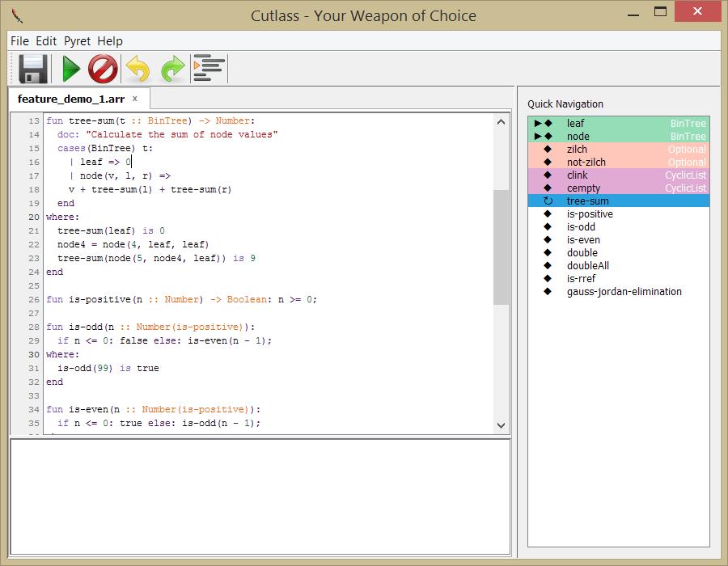Open the Pyret menu
The height and width of the screenshot is (566, 728).
(x=77, y=40)
